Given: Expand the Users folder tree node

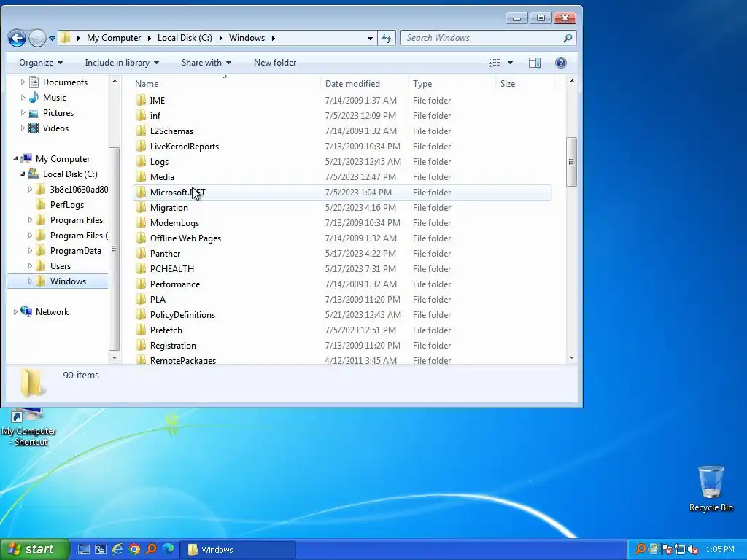Looking at the screenshot, I should 30,266.
